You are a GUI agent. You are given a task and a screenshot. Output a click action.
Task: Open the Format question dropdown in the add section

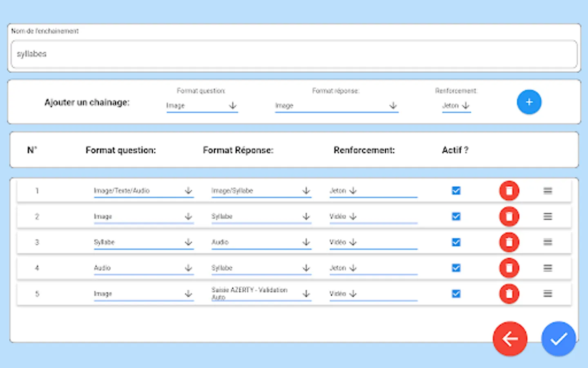click(x=202, y=105)
